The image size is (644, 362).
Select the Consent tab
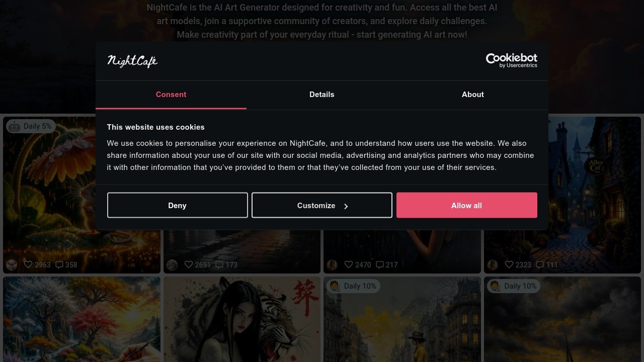pyautogui.click(x=171, y=95)
